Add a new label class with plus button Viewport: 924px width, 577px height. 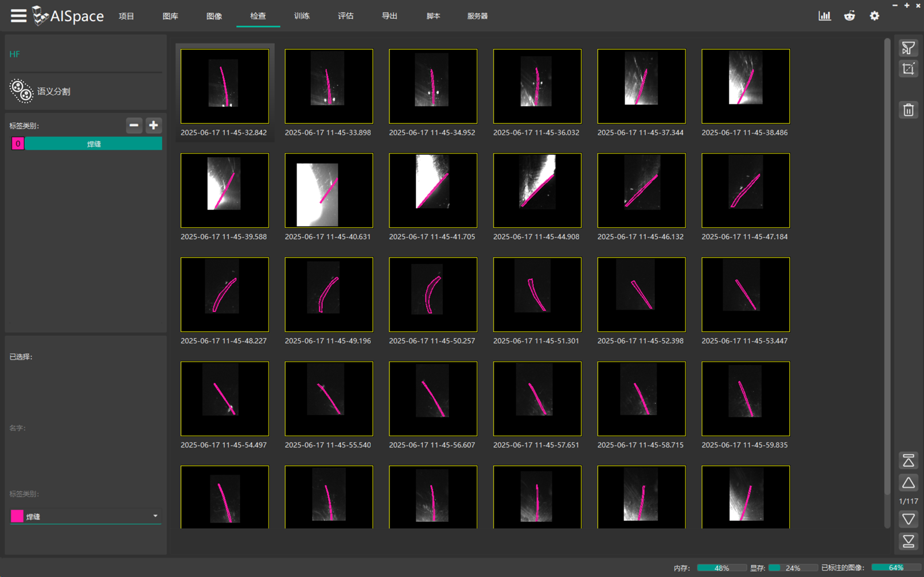pos(153,126)
